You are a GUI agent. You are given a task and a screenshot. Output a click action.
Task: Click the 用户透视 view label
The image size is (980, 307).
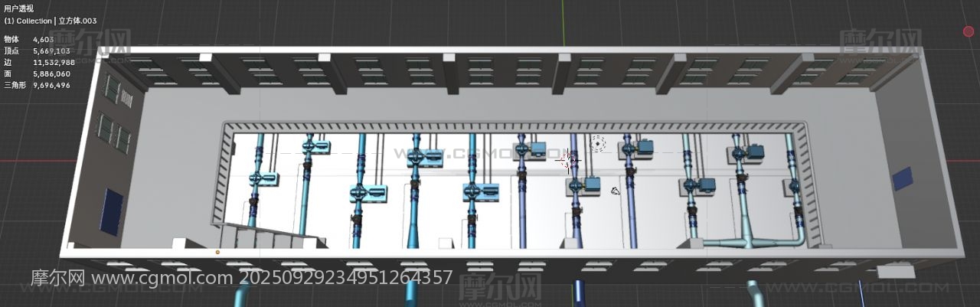coord(18,8)
